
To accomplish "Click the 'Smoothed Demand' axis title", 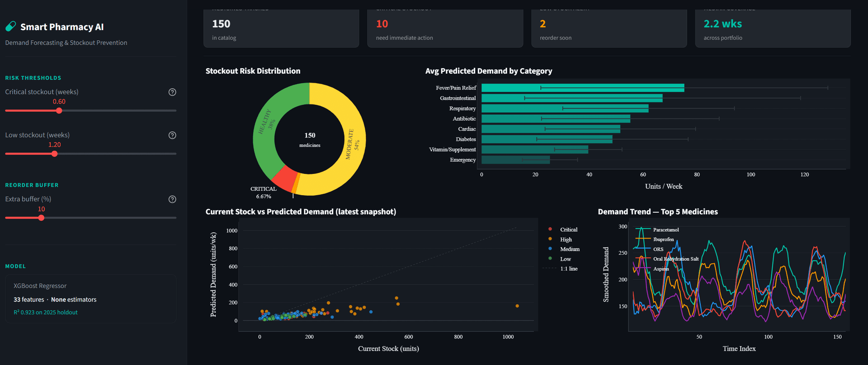I will pyautogui.click(x=606, y=275).
